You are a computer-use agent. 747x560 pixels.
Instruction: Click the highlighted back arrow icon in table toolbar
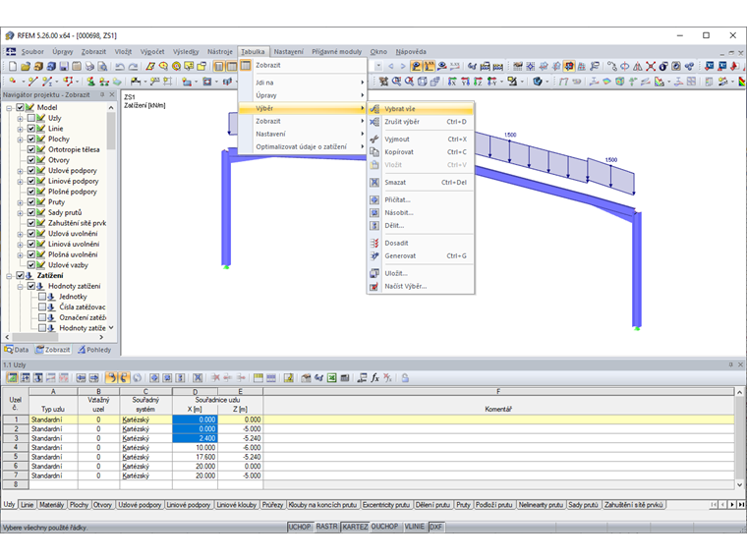pos(111,377)
